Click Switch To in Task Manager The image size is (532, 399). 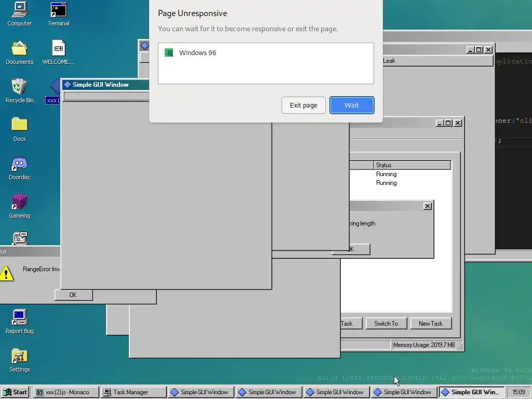[x=386, y=323]
